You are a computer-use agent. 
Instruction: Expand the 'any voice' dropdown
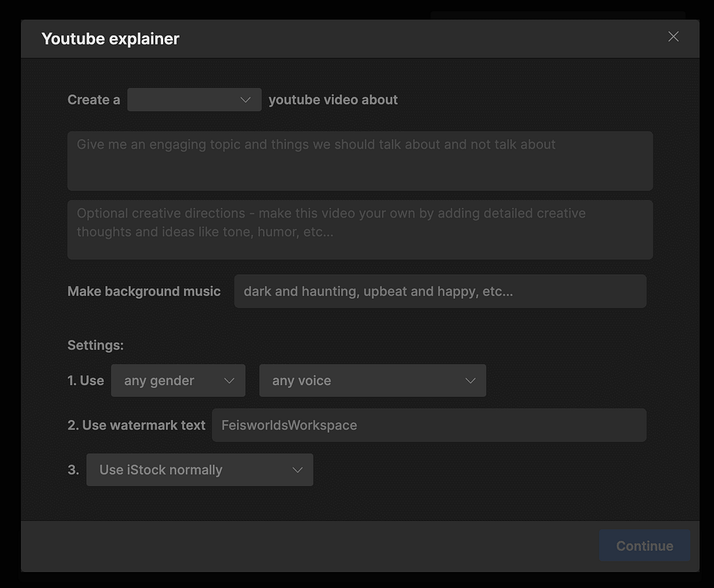[x=372, y=381]
